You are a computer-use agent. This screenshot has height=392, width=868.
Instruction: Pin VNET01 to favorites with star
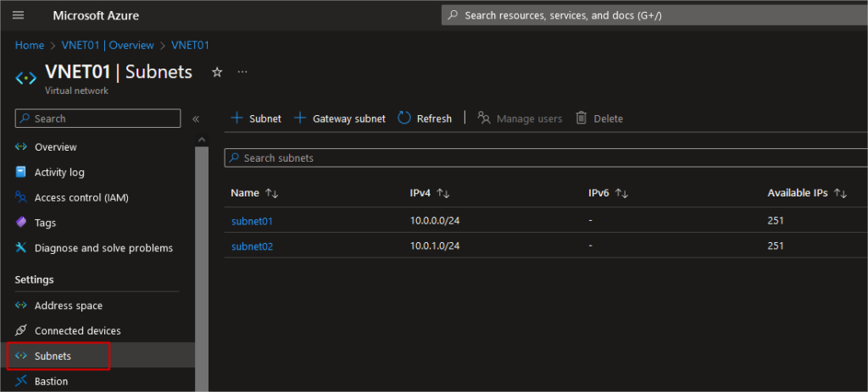point(217,73)
